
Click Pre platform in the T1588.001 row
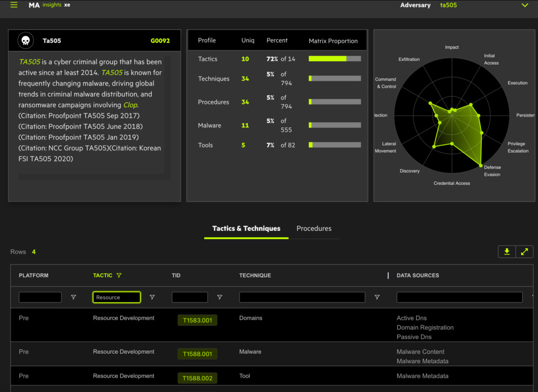tap(24, 352)
